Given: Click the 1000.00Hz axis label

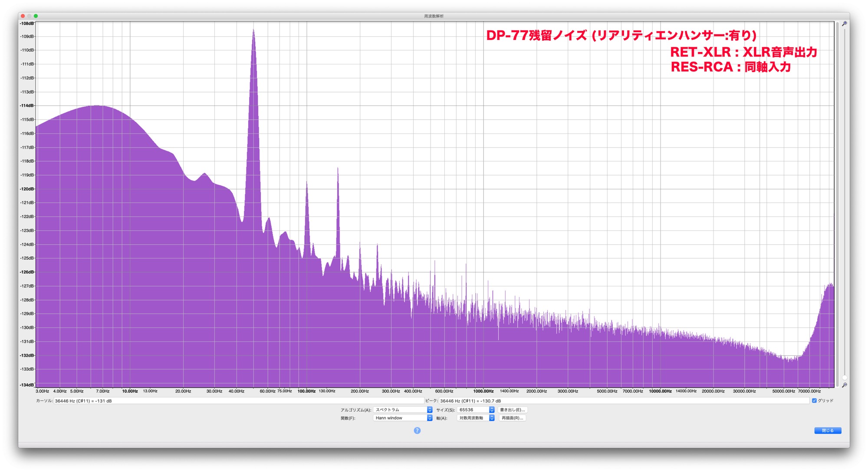Looking at the screenshot, I should pyautogui.click(x=483, y=391).
